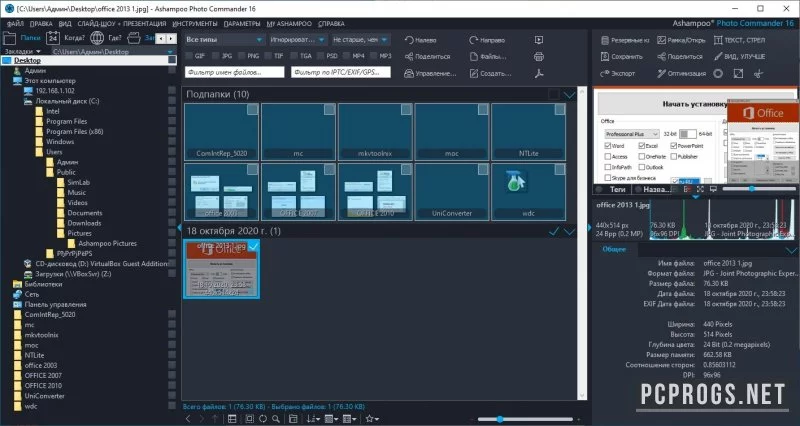Enable GIF file type filter
Viewport: 800px width, 426px height.
point(190,56)
